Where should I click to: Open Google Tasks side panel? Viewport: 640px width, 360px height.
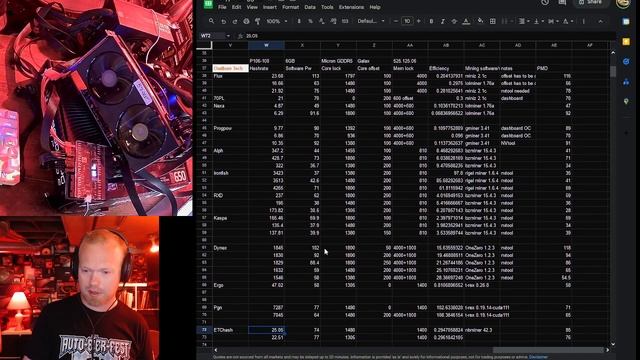[x=626, y=61]
